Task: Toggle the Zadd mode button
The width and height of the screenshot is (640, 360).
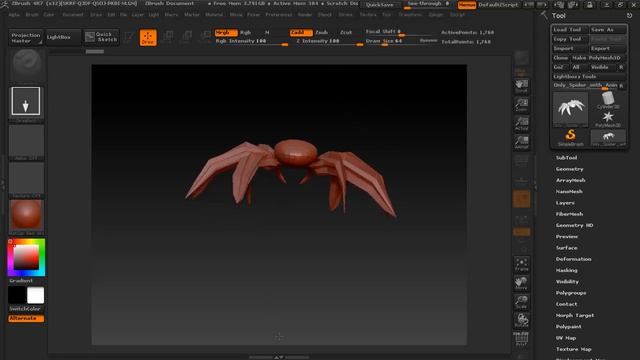Action: [x=301, y=32]
